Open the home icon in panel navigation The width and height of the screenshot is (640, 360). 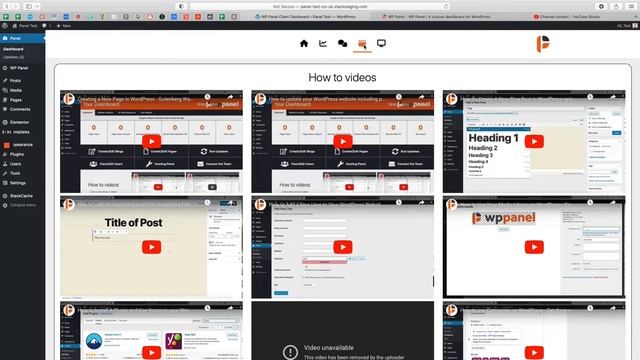click(x=304, y=43)
